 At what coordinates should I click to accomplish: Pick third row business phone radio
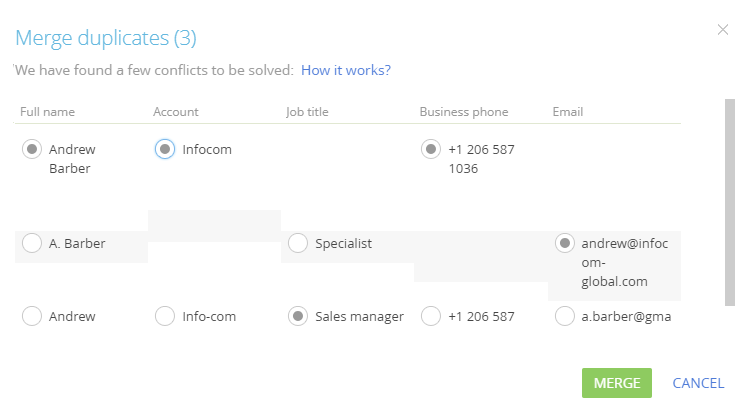point(431,316)
